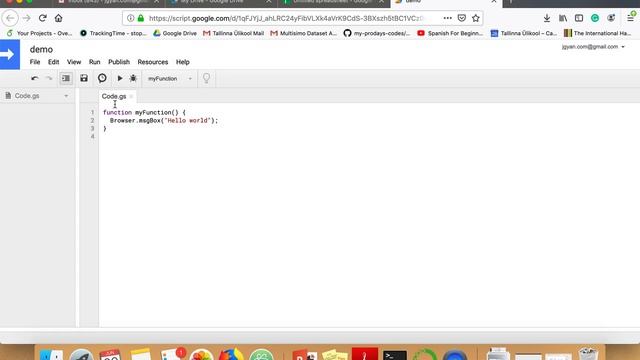Rename the project titled demo

tap(41, 49)
